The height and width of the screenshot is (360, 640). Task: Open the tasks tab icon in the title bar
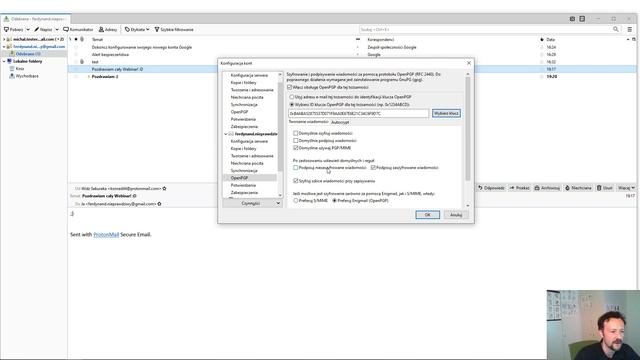[x=582, y=19]
